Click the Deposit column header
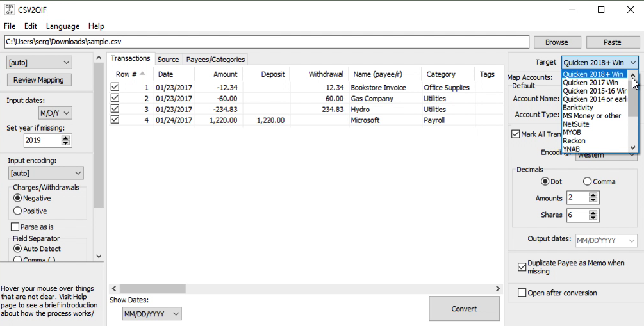644x326 pixels. [x=266, y=74]
